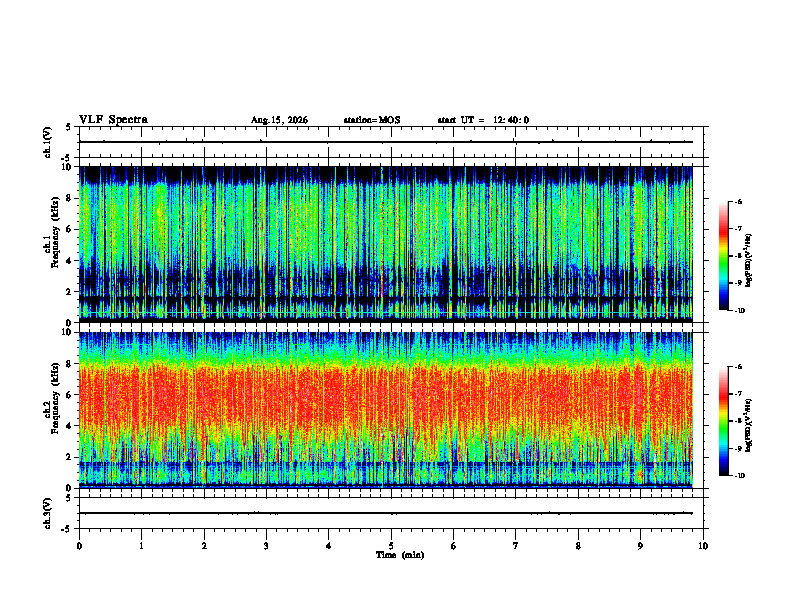Click the ch.2 color scale units label
792x612 pixels.
(749, 426)
